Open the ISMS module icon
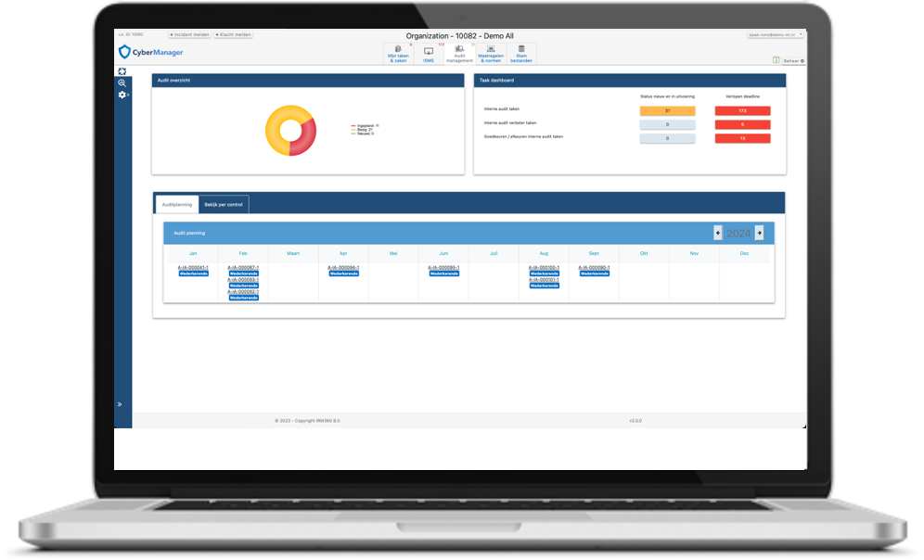The height and width of the screenshot is (560, 924). (x=429, y=54)
